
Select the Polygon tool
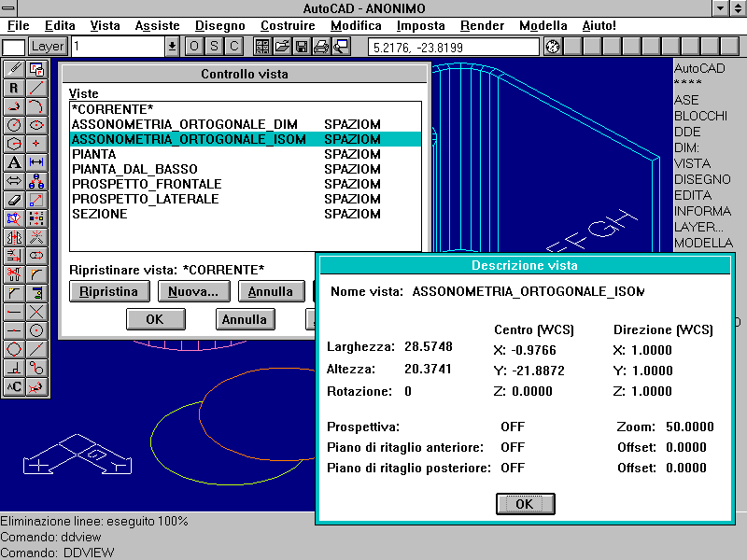point(14,144)
